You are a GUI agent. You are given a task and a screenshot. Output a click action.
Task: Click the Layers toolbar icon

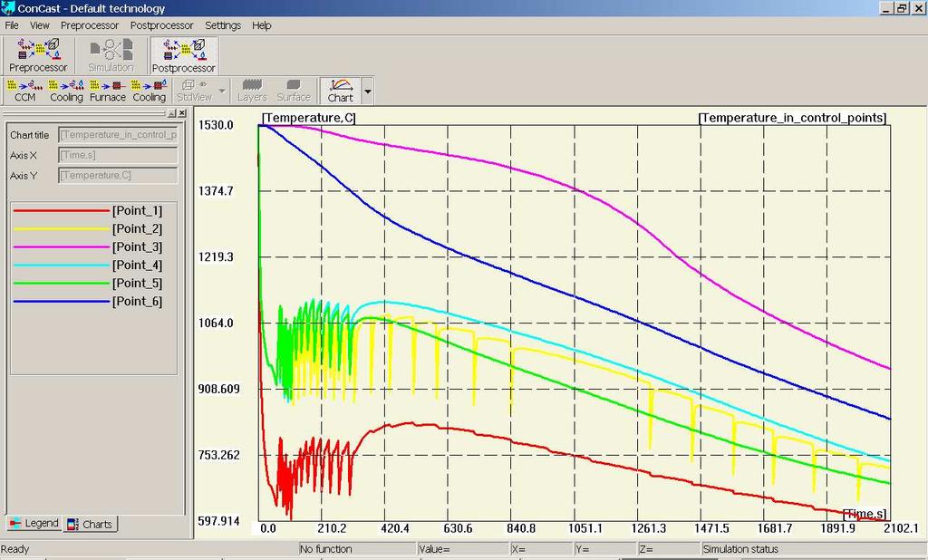click(252, 92)
